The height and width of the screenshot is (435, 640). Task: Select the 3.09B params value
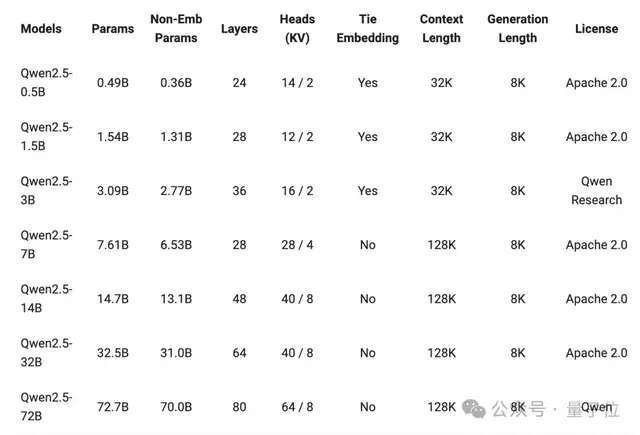(x=113, y=190)
